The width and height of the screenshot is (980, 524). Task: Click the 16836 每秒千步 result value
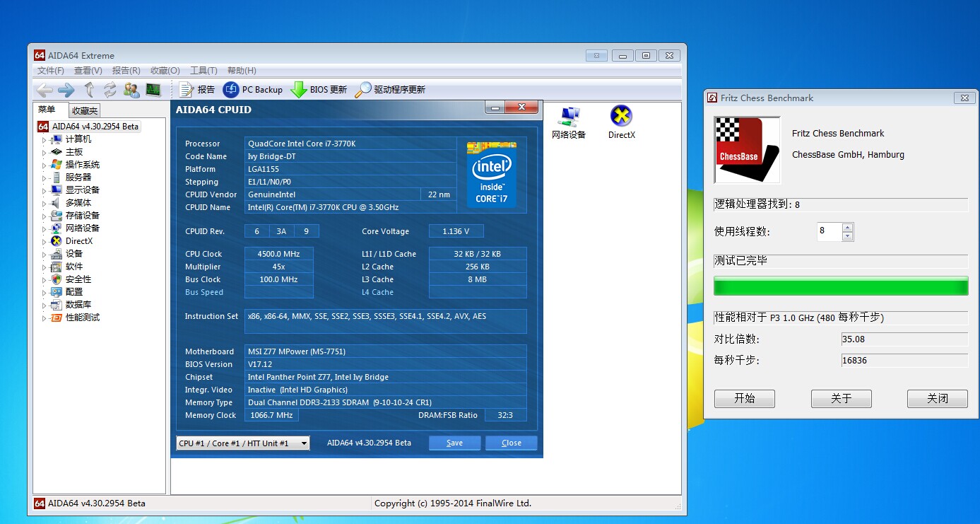(904, 360)
